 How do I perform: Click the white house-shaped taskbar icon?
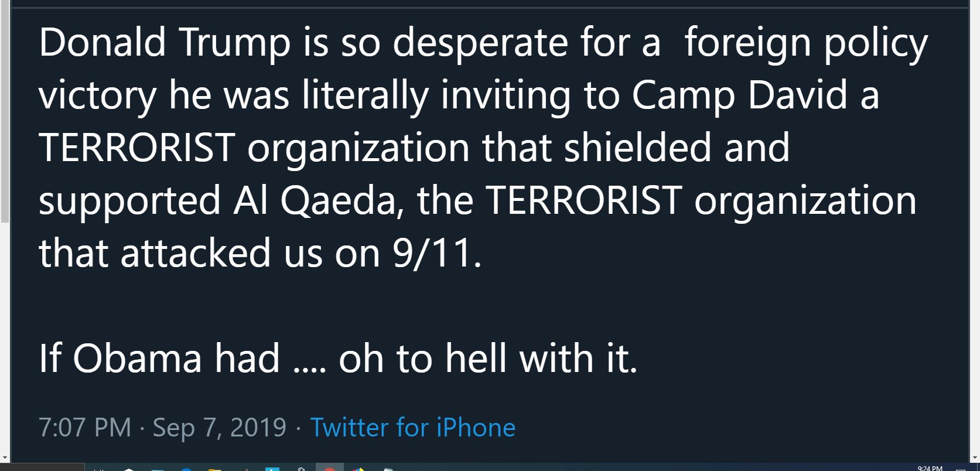[x=129, y=469]
